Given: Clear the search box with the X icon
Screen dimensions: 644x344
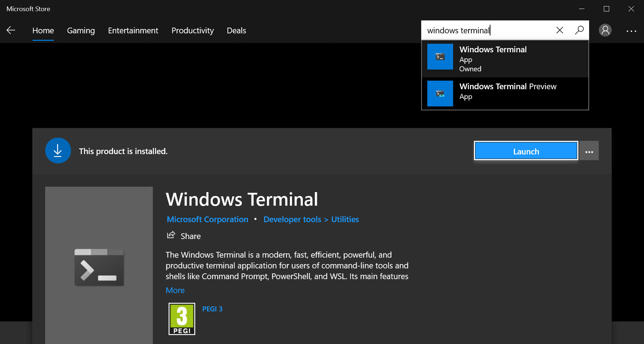Looking at the screenshot, I should pyautogui.click(x=559, y=30).
